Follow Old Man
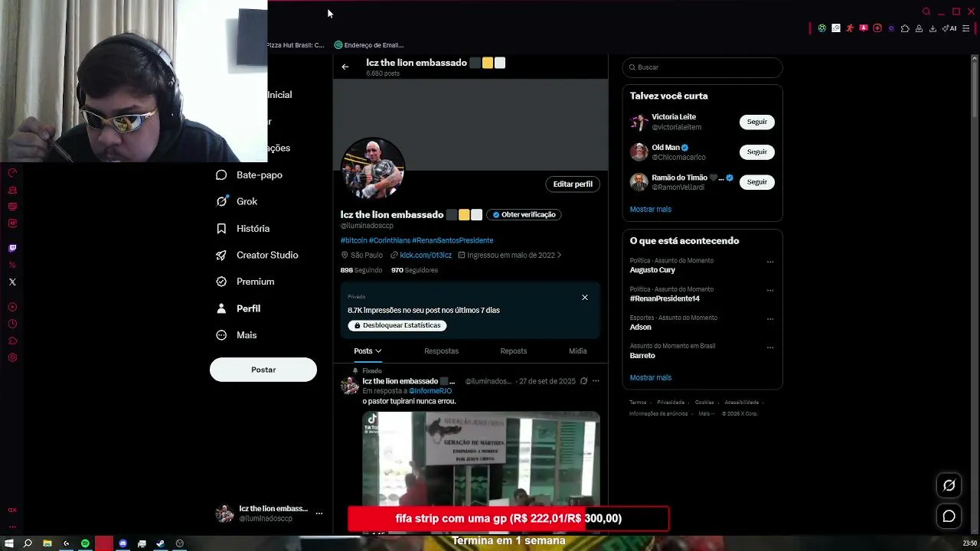This screenshot has width=980, height=551. pos(757,152)
